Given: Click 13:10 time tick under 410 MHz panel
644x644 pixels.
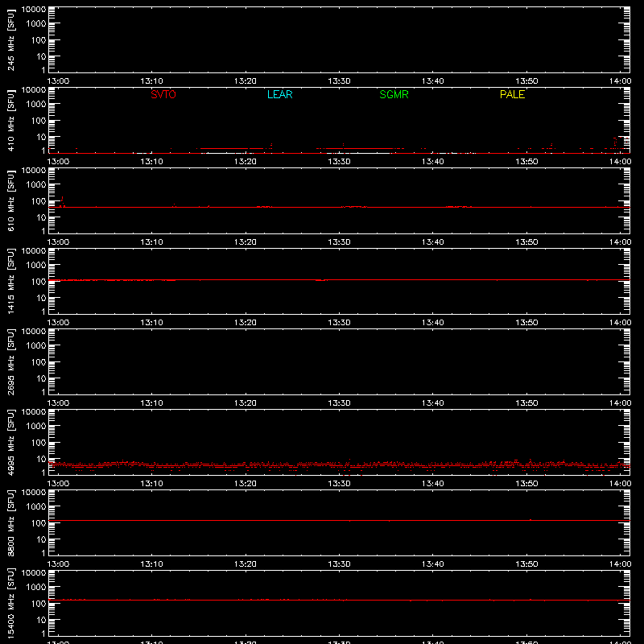Looking at the screenshot, I should tap(151, 162).
